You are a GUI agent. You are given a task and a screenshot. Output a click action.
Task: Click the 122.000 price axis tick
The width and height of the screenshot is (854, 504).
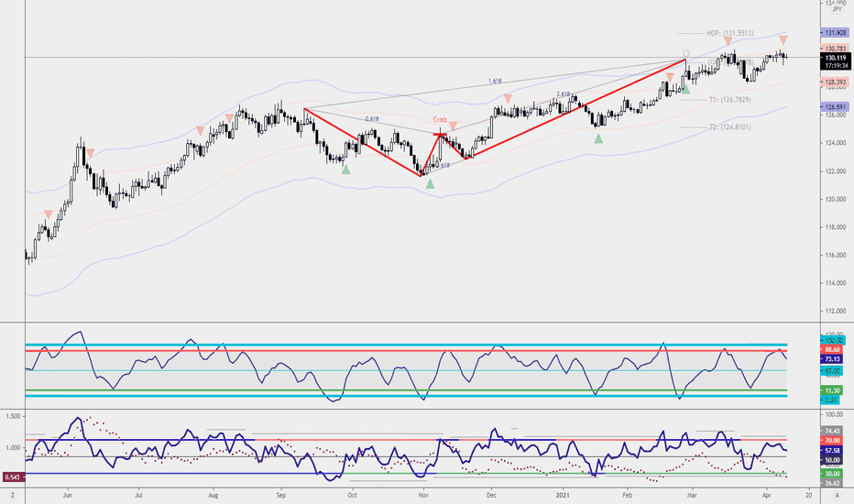[836, 171]
